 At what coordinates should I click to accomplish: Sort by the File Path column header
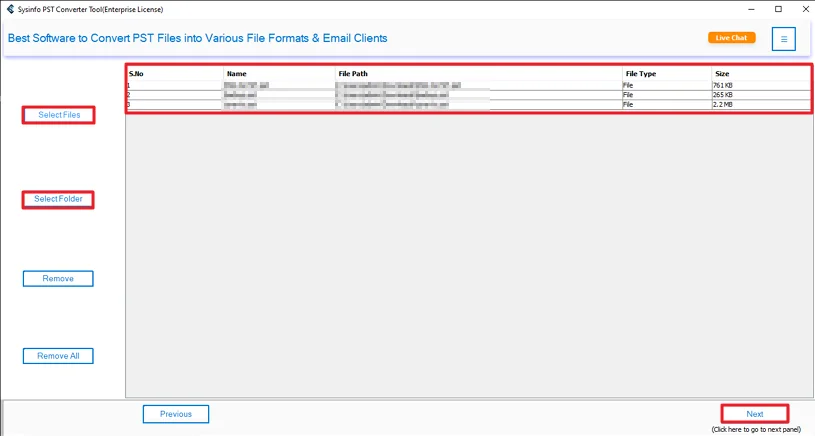[x=478, y=74]
